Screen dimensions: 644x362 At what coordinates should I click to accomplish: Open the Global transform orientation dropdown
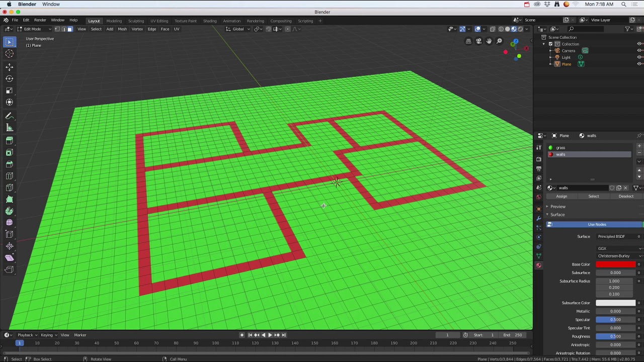[x=237, y=29]
